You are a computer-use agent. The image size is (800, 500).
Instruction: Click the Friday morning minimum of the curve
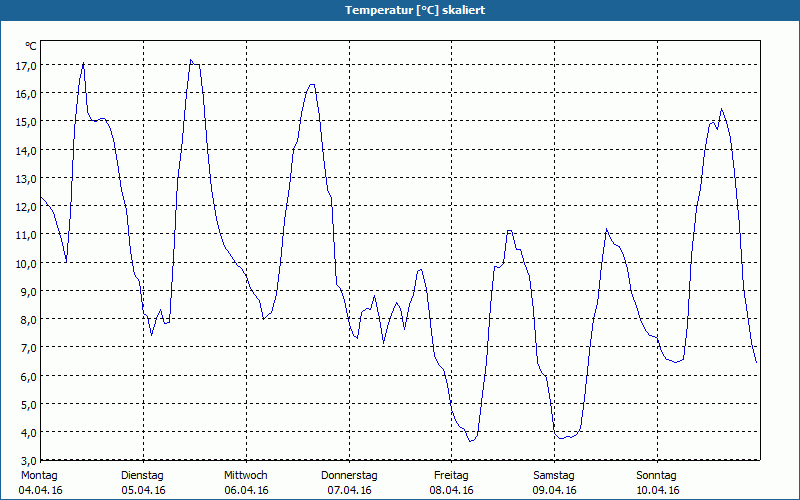pos(470,441)
